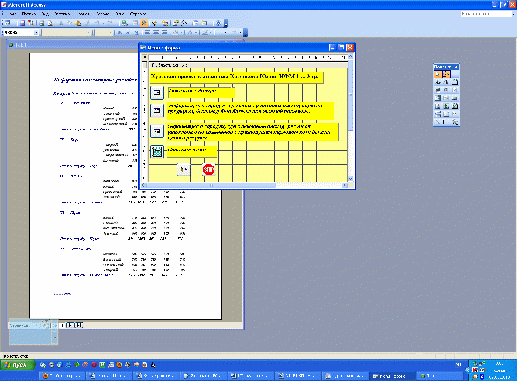Select the Text Box tool in the toolbox
The image size is (518, 382).
pos(446,82)
